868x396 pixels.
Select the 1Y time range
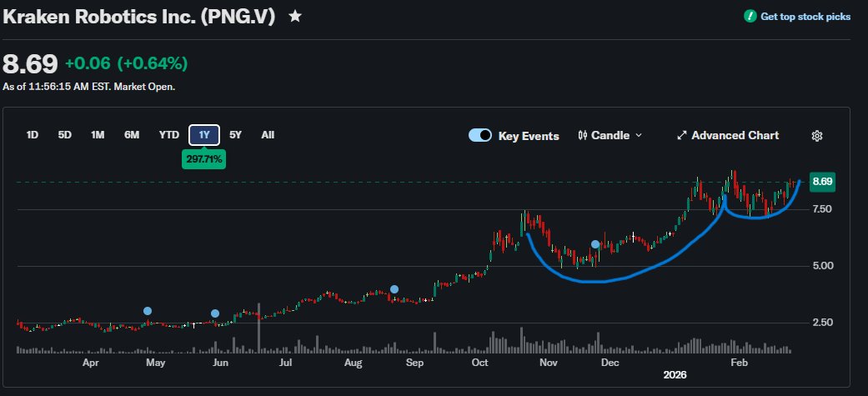pyautogui.click(x=204, y=135)
